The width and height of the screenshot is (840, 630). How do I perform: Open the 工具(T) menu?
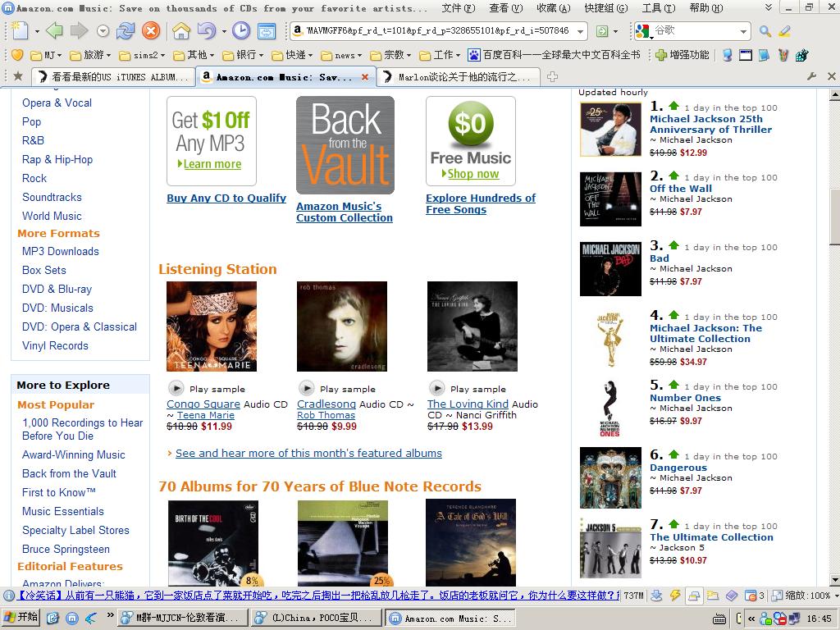(x=659, y=8)
